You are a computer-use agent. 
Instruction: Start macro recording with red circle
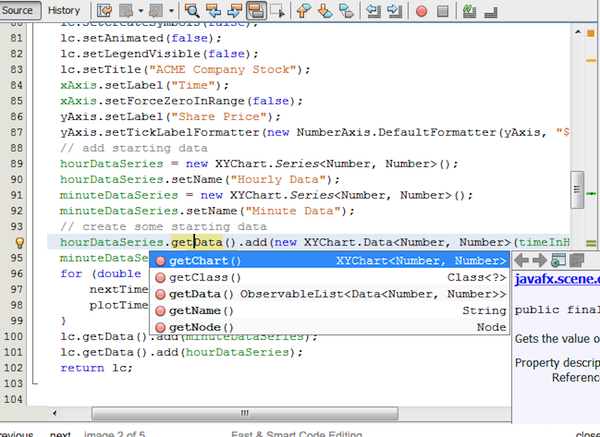tap(423, 11)
